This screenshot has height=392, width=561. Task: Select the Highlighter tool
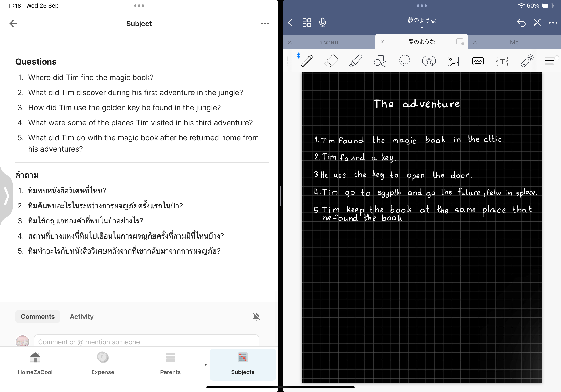pos(355,61)
